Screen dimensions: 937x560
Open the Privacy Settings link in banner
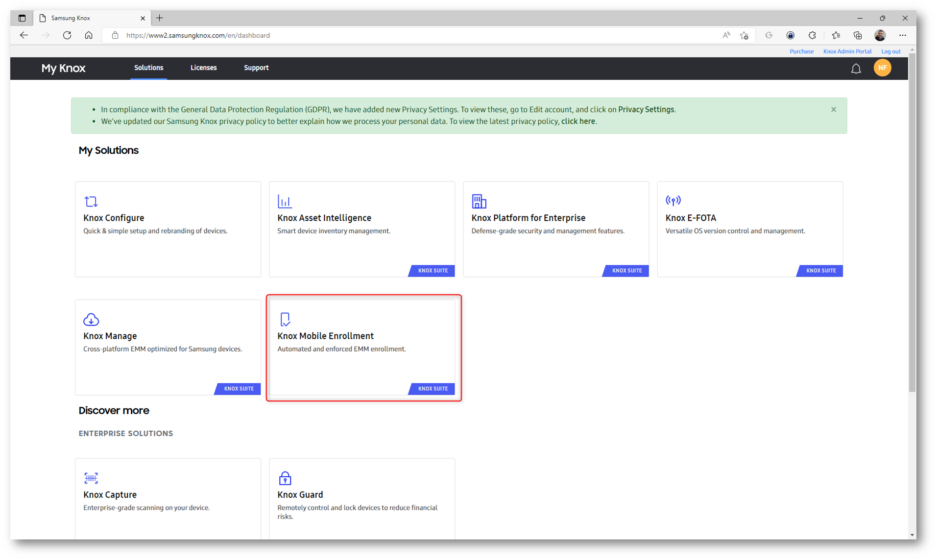click(x=646, y=110)
